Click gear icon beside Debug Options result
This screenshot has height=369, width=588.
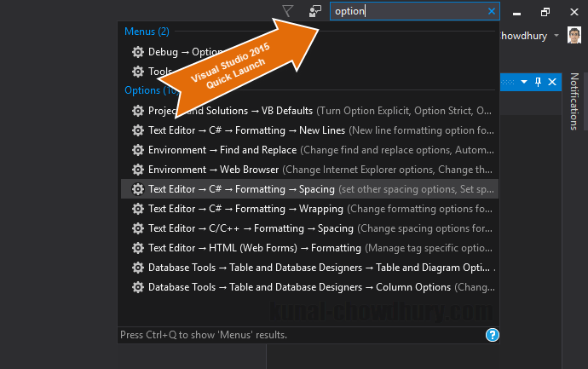point(138,52)
